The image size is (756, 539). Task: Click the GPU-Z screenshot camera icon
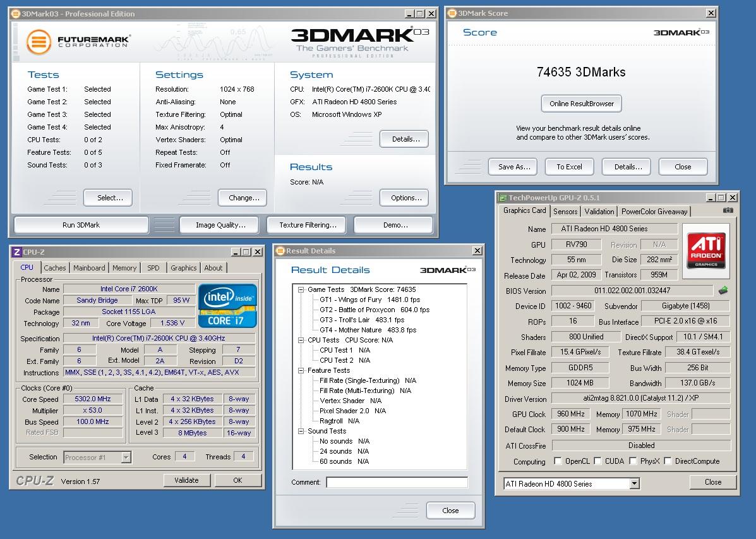coord(728,210)
